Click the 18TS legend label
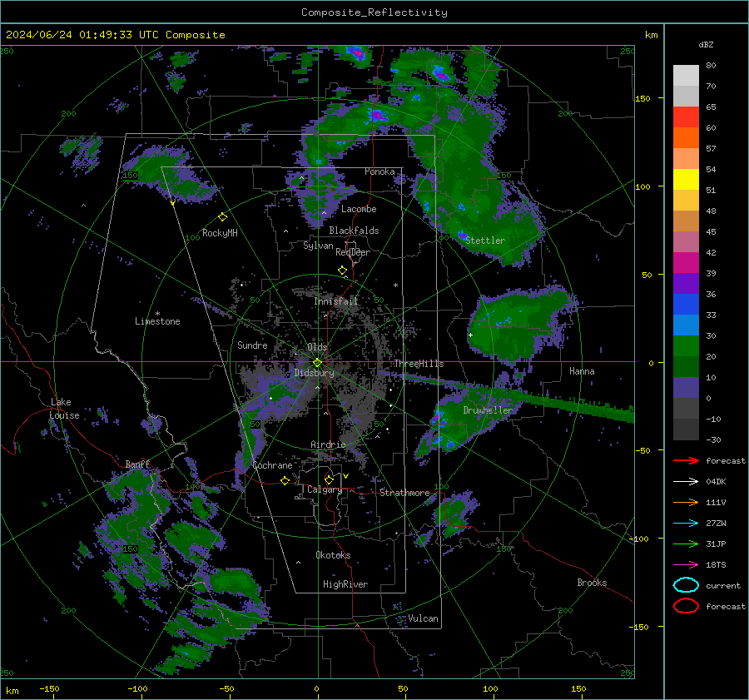Viewport: 749px width, 700px height. 716,565
